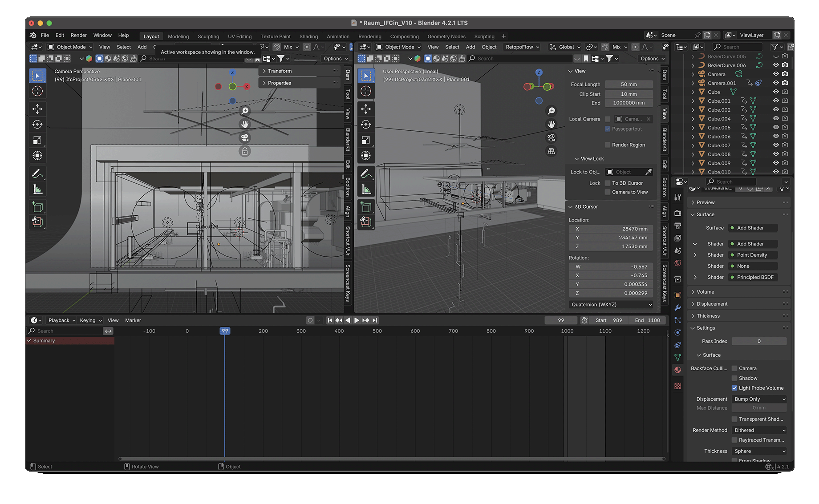
Task: Click the Pass Index value field
Action: coord(758,341)
